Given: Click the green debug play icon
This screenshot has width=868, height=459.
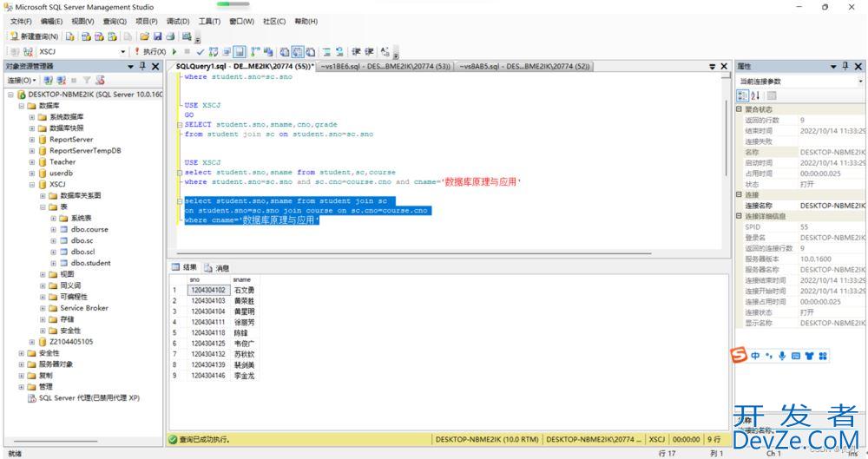Looking at the screenshot, I should click(x=175, y=51).
